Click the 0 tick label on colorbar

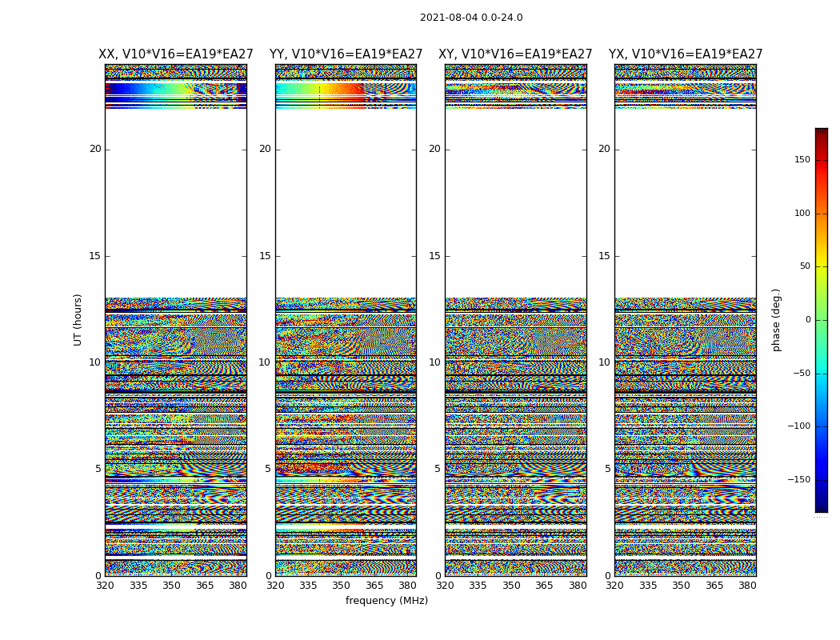coord(808,320)
